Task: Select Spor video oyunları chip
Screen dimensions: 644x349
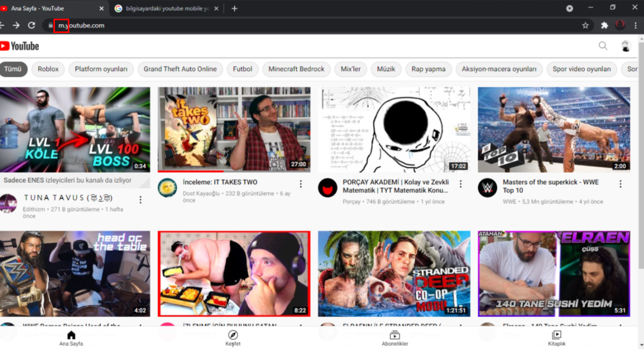Action: point(582,69)
